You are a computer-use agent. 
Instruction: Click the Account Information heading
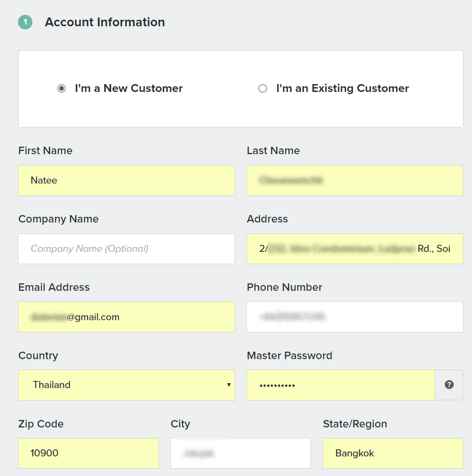click(105, 22)
